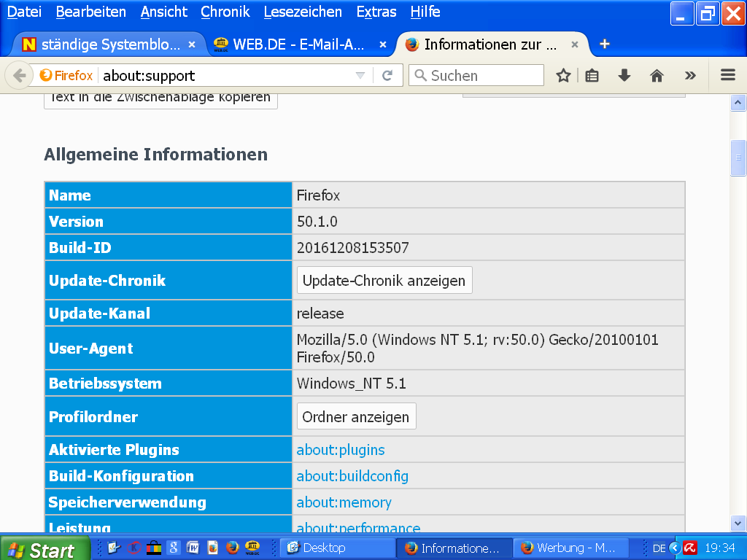Open the Word document quick launch icon
This screenshot has height=560, width=747.
(193, 548)
